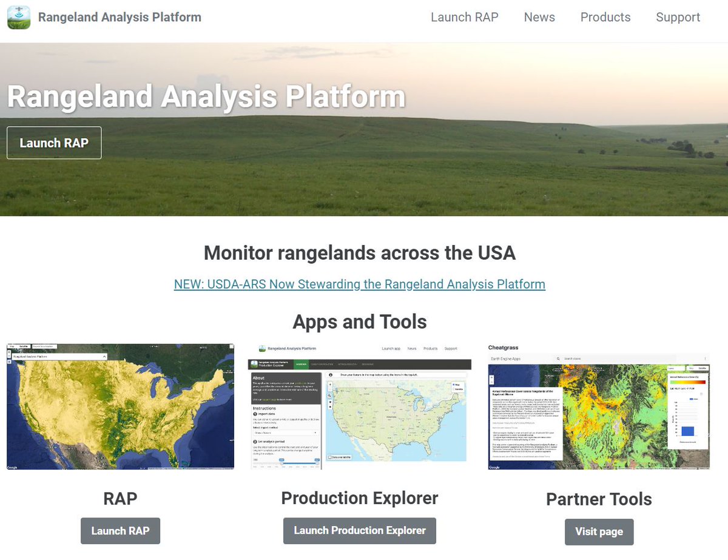
Task: Collapse the Rangeland Analysis Platform layer chevron
Action: pyautogui.click(x=104, y=357)
